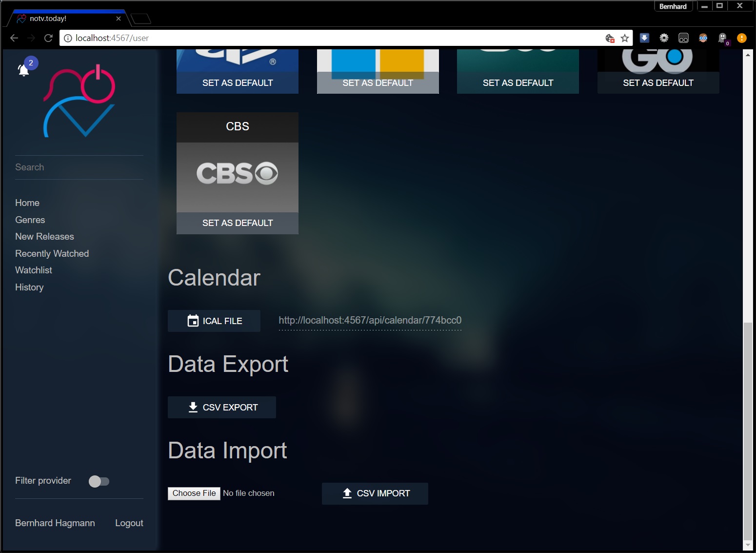
Task: Click into the Search field
Action: (79, 167)
